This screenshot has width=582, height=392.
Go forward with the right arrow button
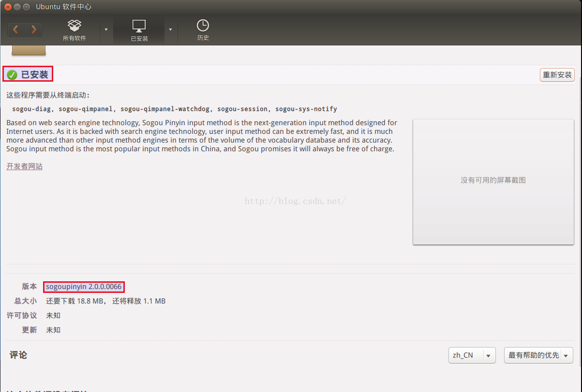point(33,29)
